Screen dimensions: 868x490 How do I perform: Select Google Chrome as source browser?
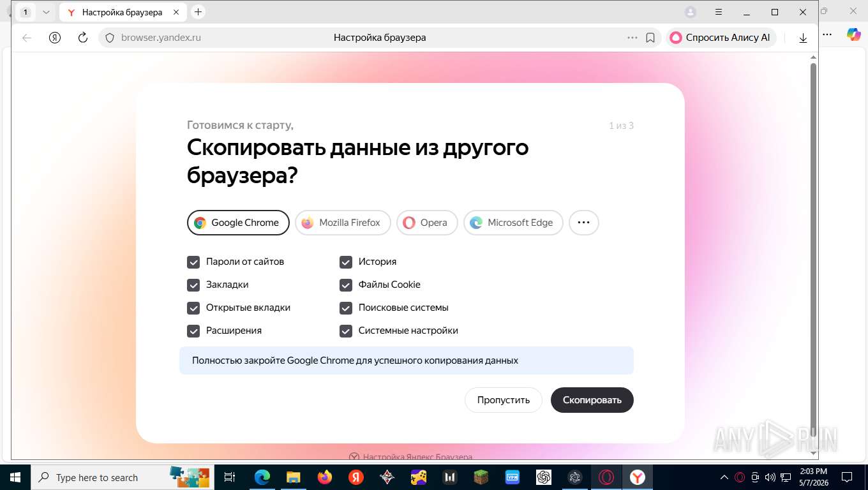238,223
